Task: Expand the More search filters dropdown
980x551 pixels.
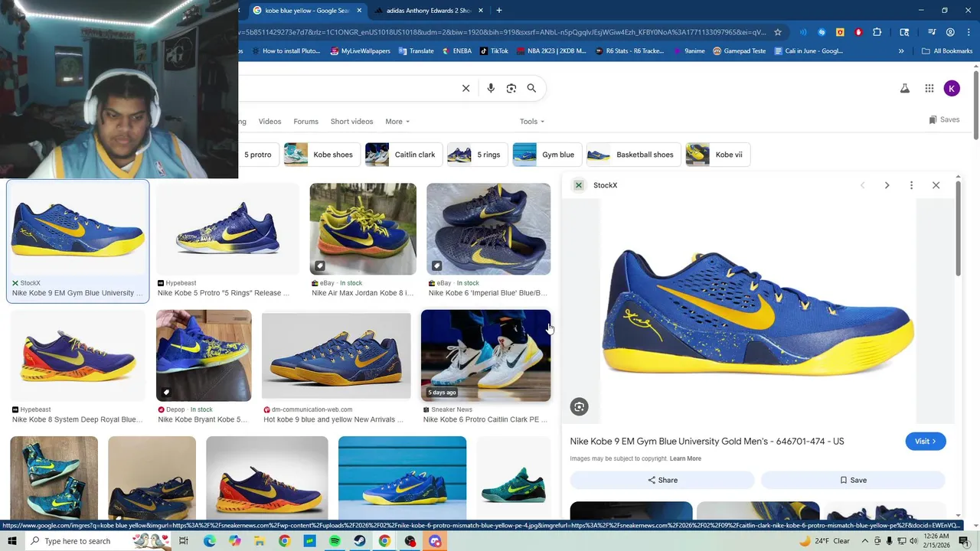Action: pos(397,122)
